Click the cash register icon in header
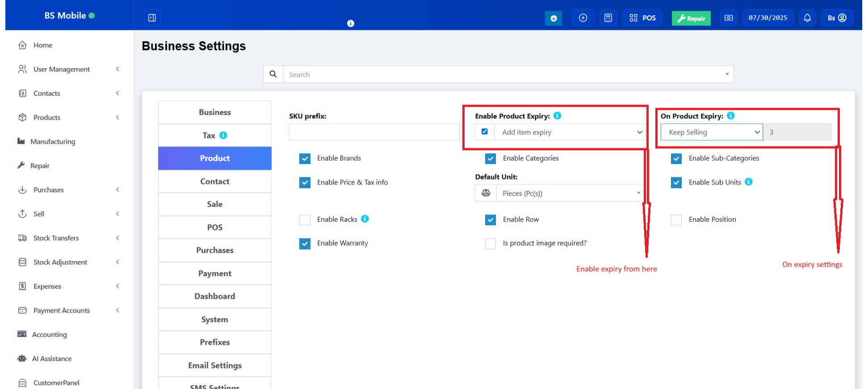This screenshot has height=389, width=868. 729,18
